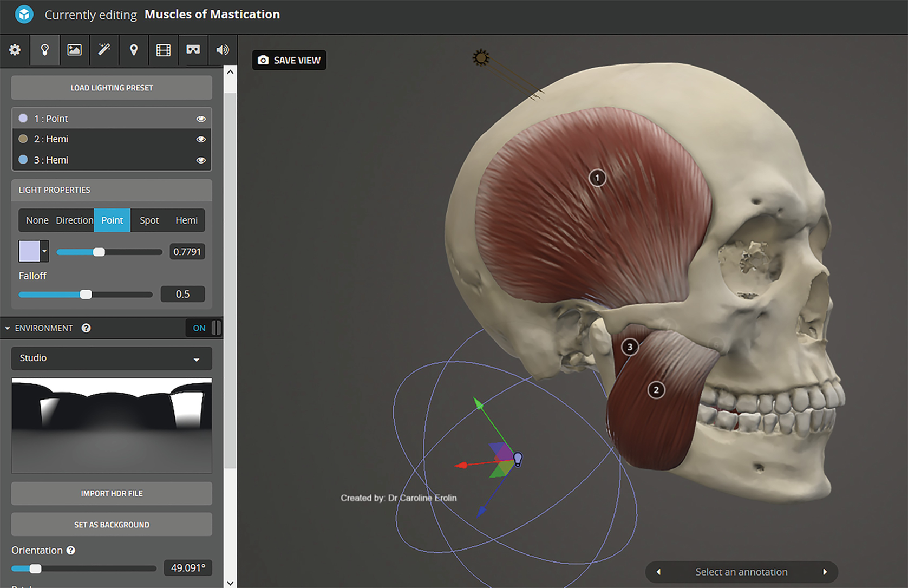Click the Save View button
Image resolution: width=908 pixels, height=588 pixels.
point(289,60)
